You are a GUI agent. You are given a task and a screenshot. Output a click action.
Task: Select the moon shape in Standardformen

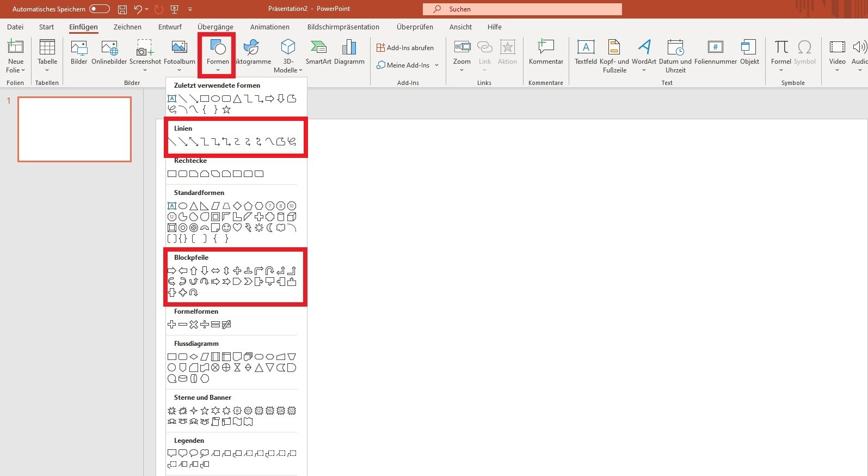tap(270, 228)
